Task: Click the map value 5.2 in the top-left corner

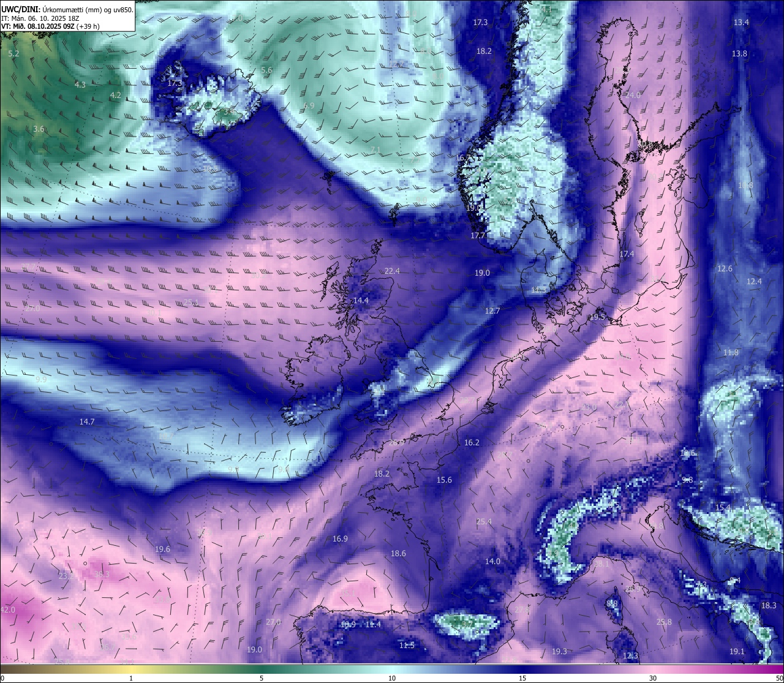Action: [14, 54]
